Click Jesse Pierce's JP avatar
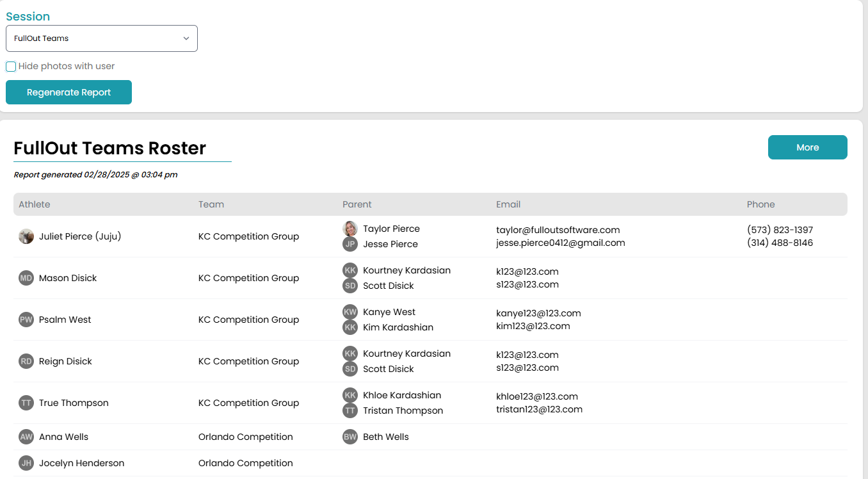 point(350,244)
